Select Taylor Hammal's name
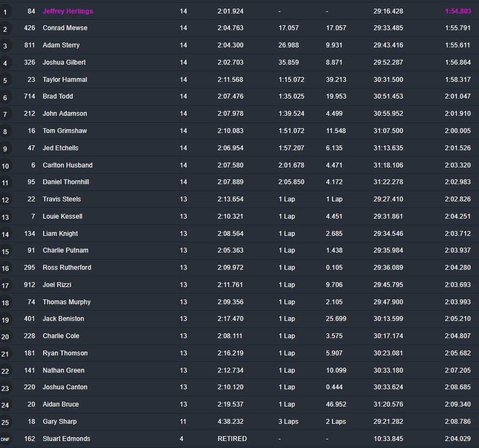Image resolution: width=479 pixels, height=448 pixels. coord(65,80)
